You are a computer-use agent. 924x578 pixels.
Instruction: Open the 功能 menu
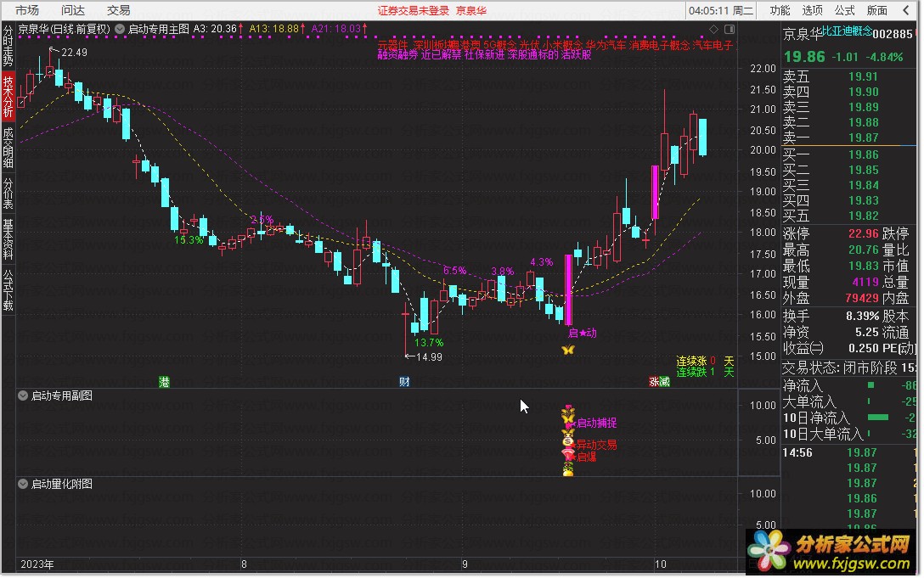(x=780, y=10)
